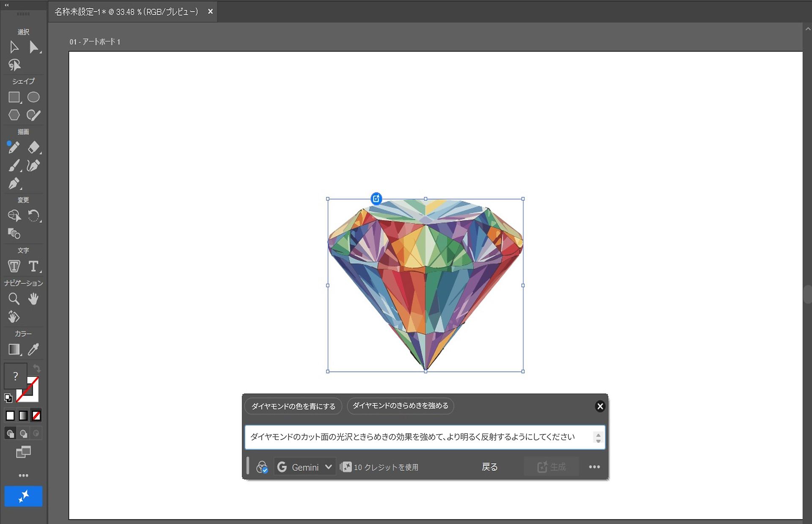Select the Area Type tool

(14, 266)
